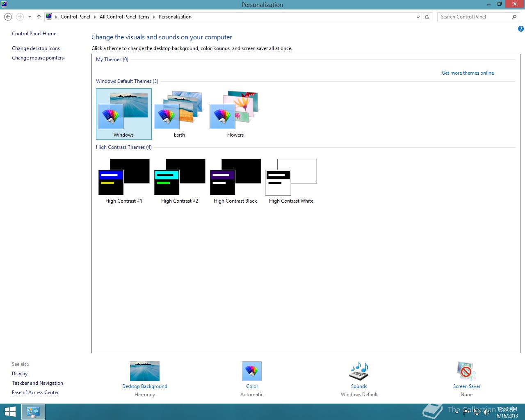Go up one level with the Up arrow

(39, 17)
